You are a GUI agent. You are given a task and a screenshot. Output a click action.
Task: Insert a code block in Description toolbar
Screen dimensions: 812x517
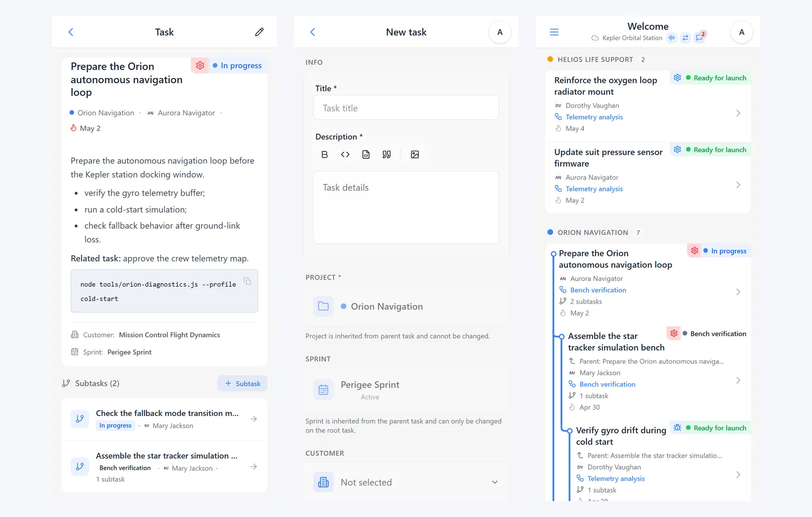point(366,155)
